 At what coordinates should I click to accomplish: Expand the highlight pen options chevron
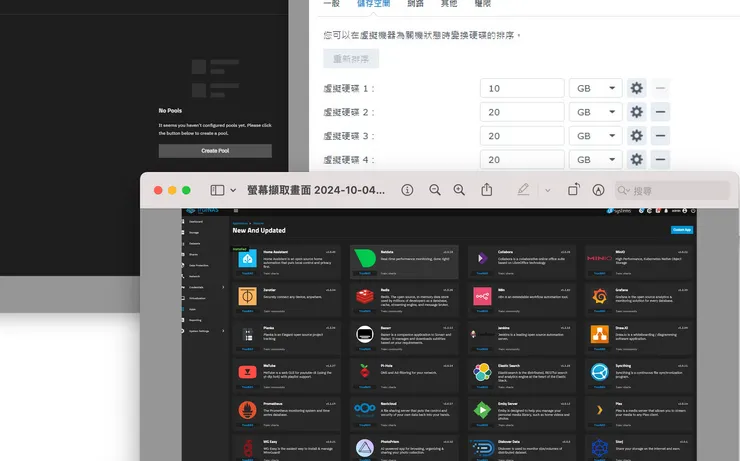pyautogui.click(x=547, y=191)
